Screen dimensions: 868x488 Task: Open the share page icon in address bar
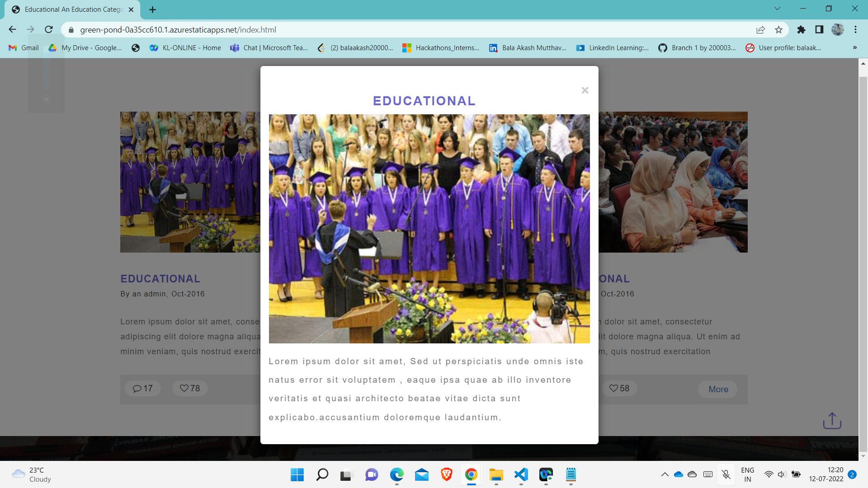pos(760,30)
